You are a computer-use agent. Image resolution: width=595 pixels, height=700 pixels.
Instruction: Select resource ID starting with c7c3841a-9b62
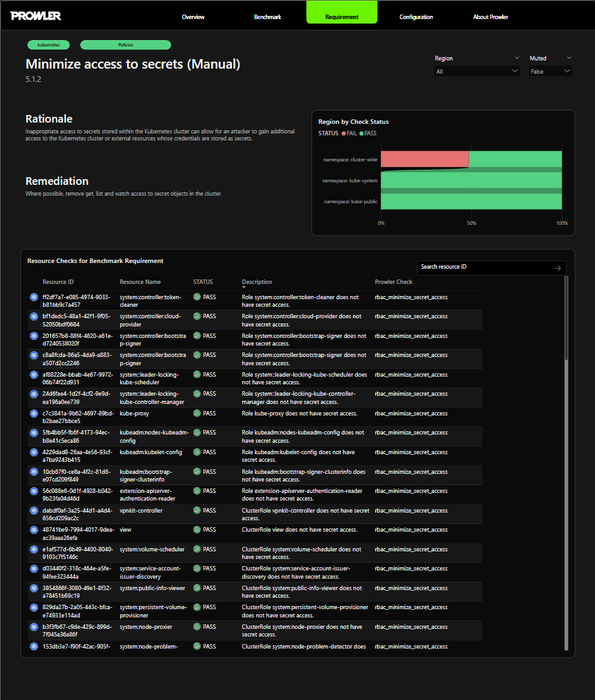point(78,417)
